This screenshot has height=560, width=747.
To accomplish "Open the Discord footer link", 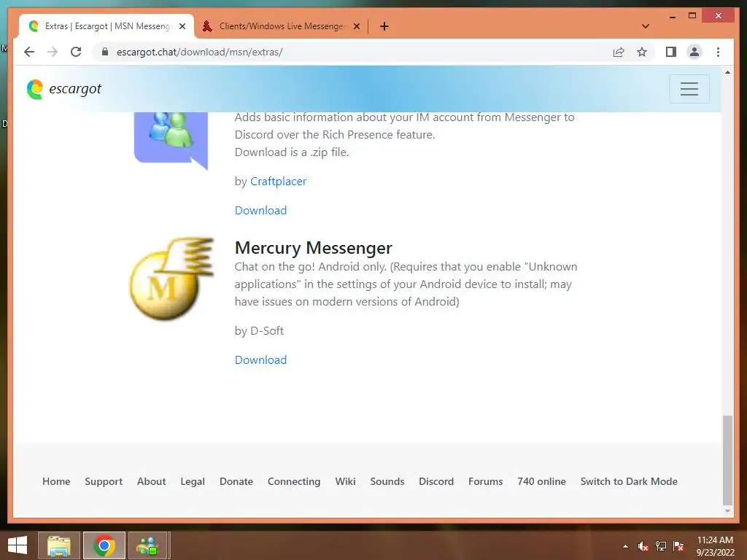I will 436,481.
